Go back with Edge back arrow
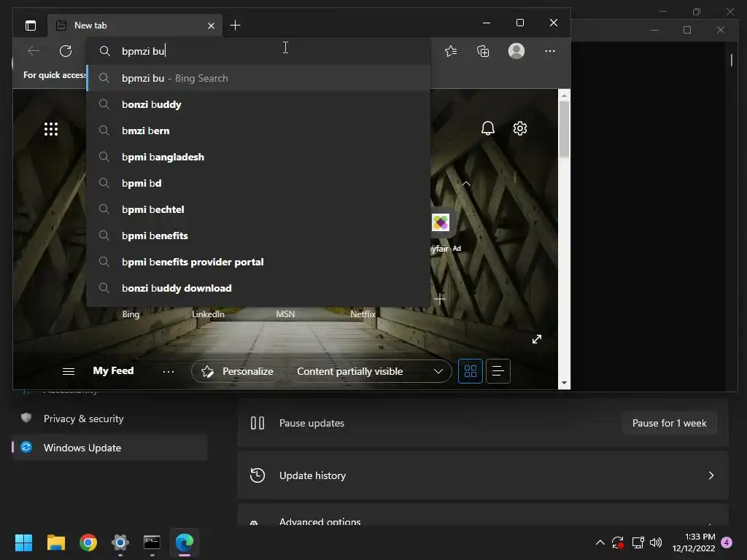 (x=34, y=51)
